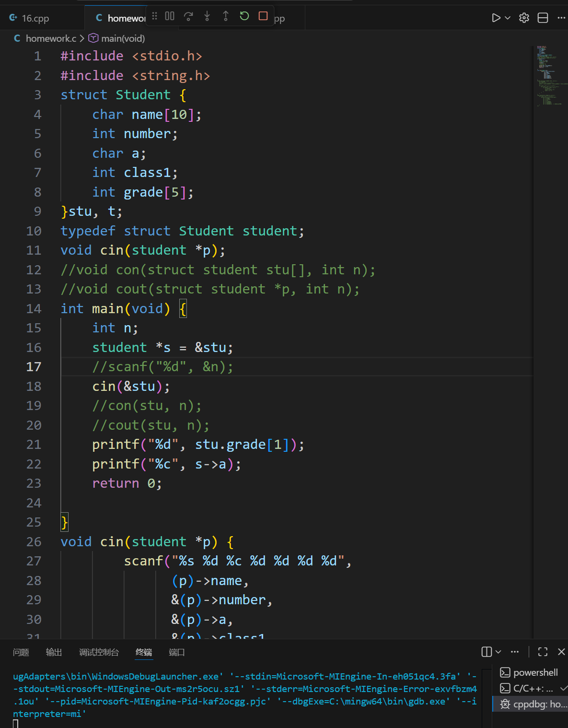Click 'return 0;' on line 23
568x728 pixels.
127,483
